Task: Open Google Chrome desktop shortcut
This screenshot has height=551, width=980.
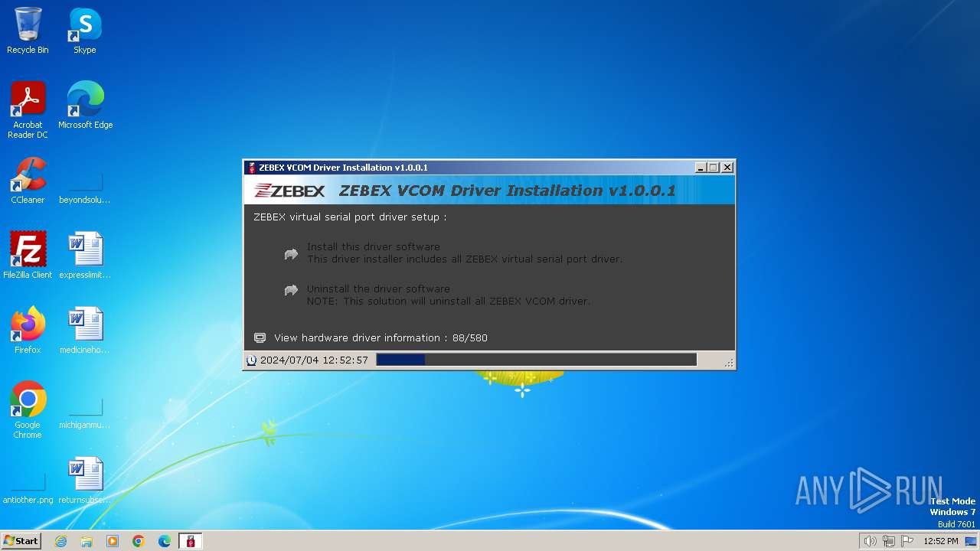Action: tap(28, 410)
